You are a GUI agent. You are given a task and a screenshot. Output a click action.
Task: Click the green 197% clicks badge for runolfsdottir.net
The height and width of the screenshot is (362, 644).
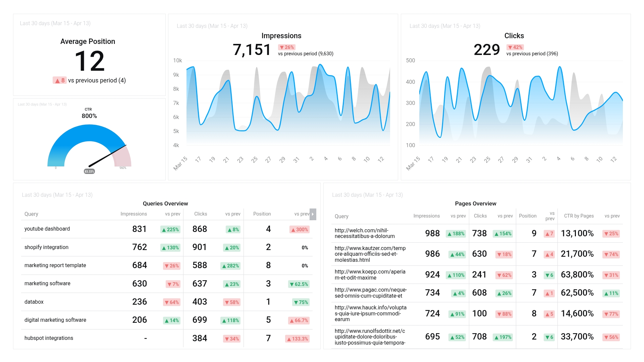[503, 338]
